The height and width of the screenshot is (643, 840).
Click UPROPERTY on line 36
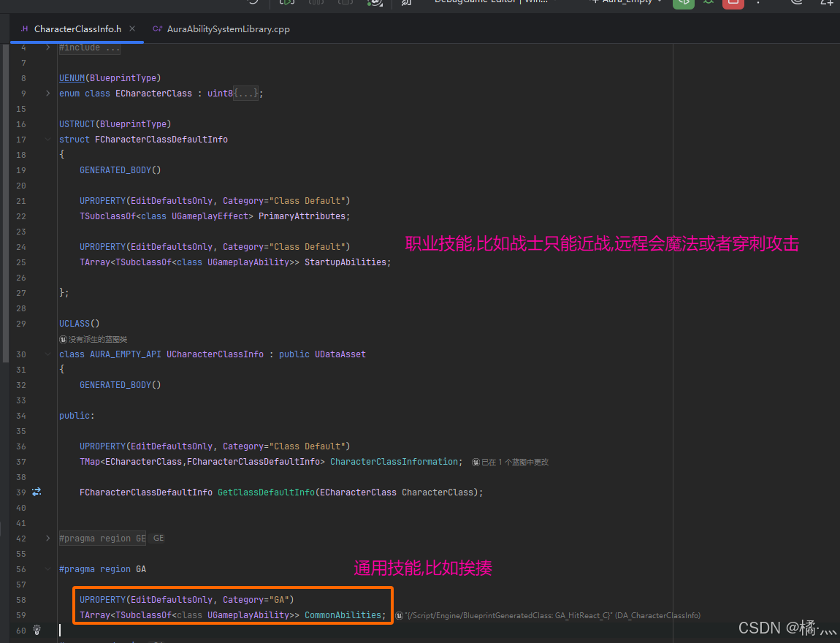click(x=102, y=446)
